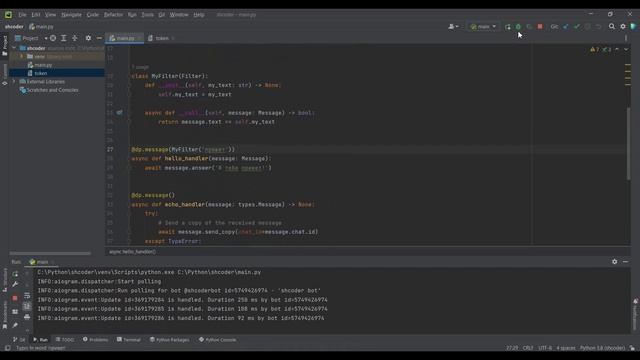Image resolution: width=640 pixels, height=360 pixels.
Task: Hide the Project panel with minus icon
Action: coord(99,38)
